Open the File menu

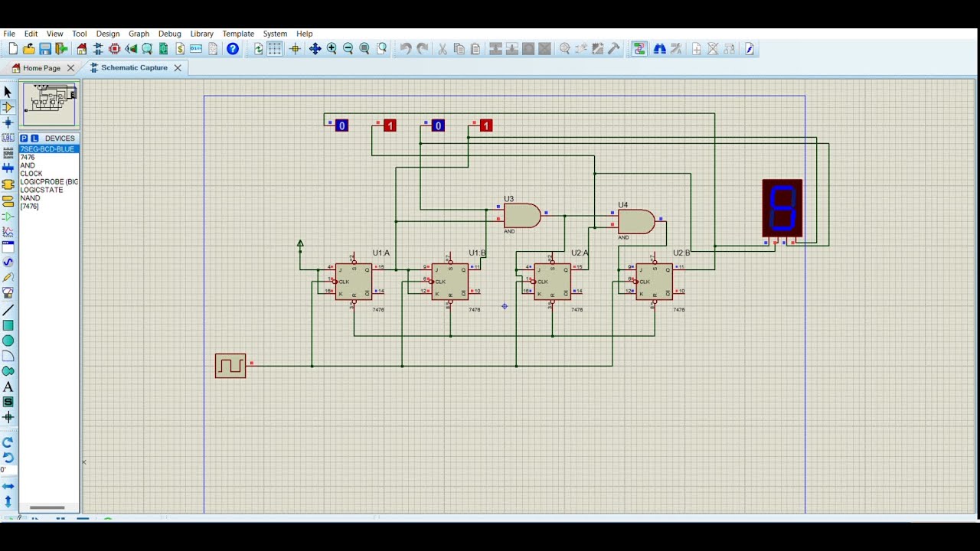pyautogui.click(x=9, y=34)
